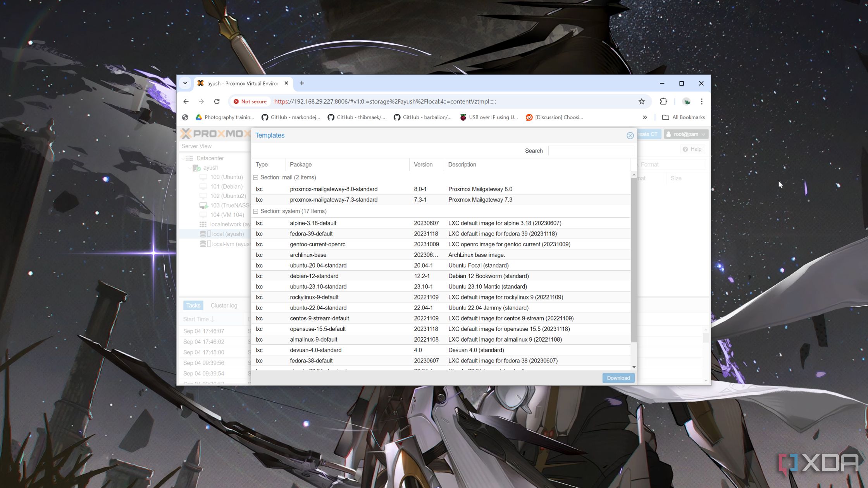
Task: Open the browser Extensions puzzle icon
Action: coord(663,101)
